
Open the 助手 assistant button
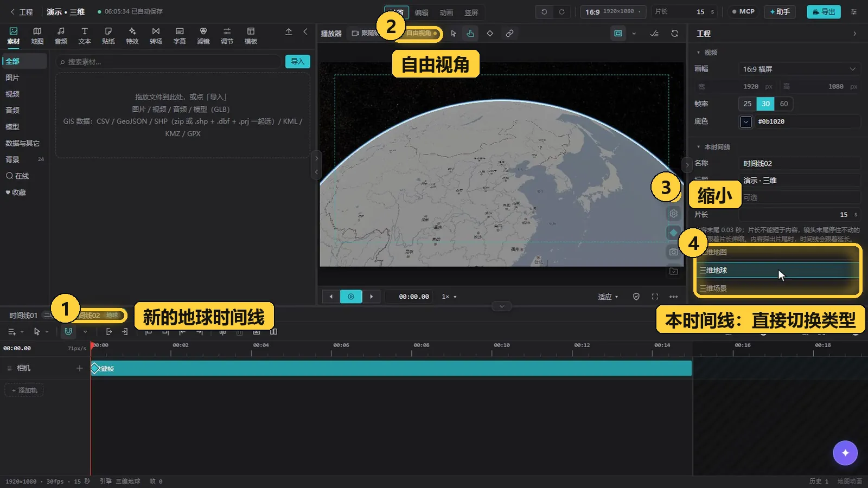tap(780, 11)
